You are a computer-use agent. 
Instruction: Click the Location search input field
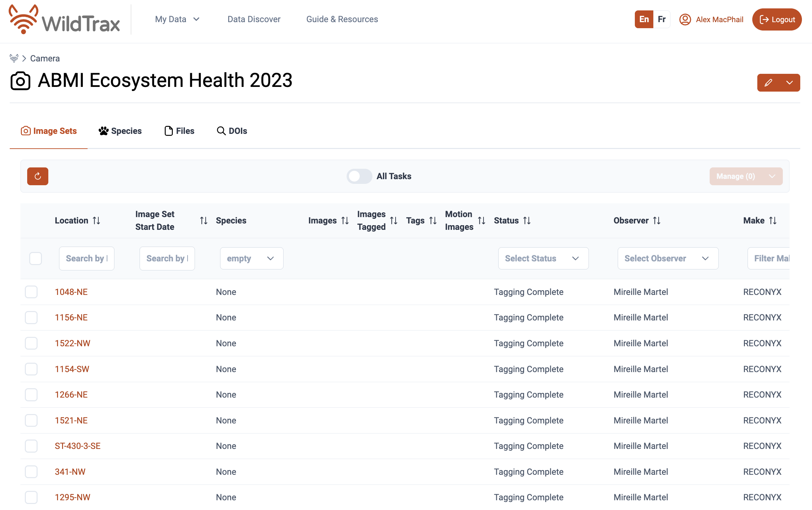(x=86, y=258)
